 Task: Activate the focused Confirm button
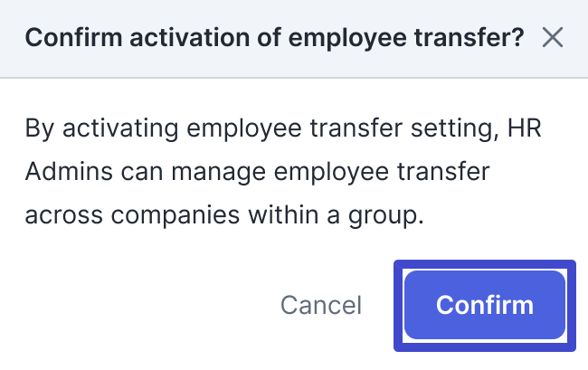click(485, 305)
